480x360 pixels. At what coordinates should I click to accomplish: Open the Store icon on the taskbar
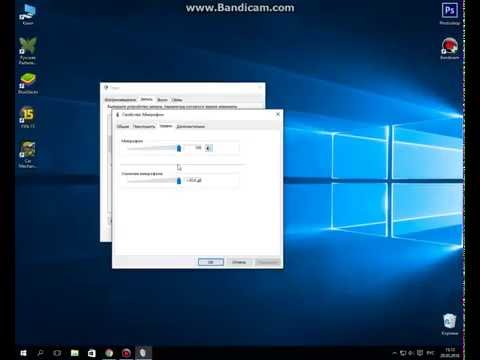(x=92, y=353)
